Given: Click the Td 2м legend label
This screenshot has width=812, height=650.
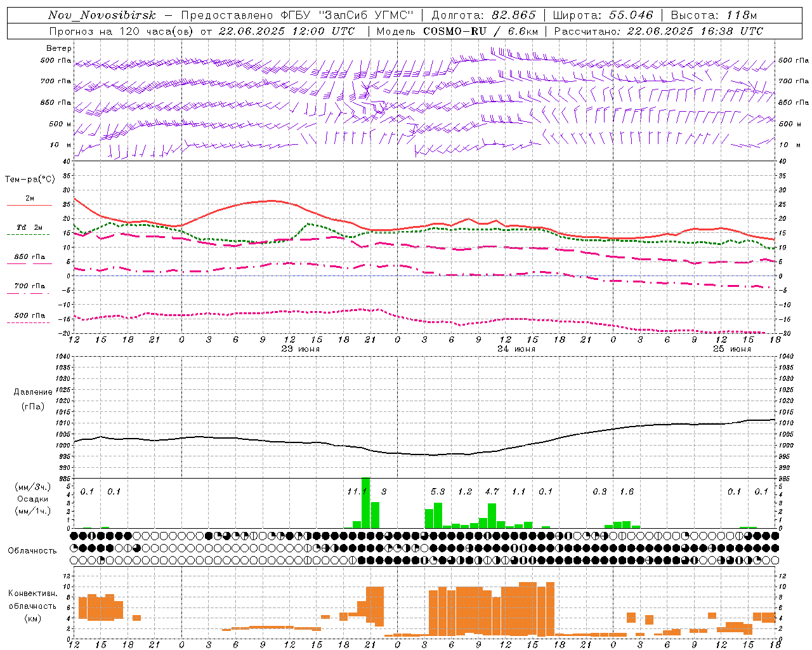Looking at the screenshot, I should 29,227.
